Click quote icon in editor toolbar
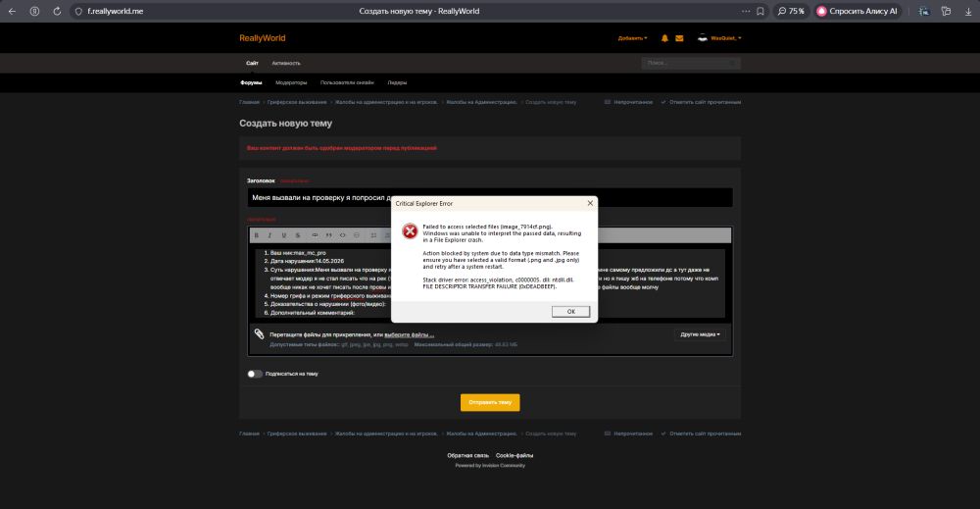 (x=328, y=235)
